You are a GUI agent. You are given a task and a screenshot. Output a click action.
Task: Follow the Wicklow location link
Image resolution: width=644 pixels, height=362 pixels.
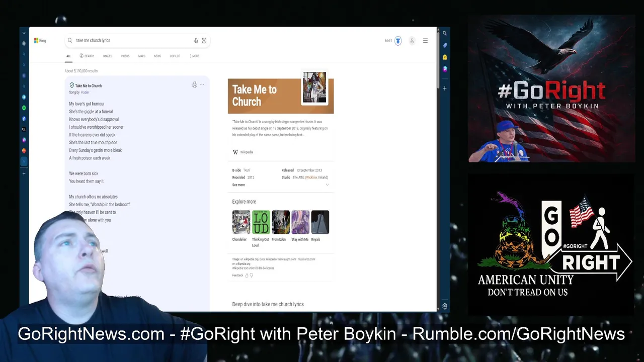pos(311,177)
